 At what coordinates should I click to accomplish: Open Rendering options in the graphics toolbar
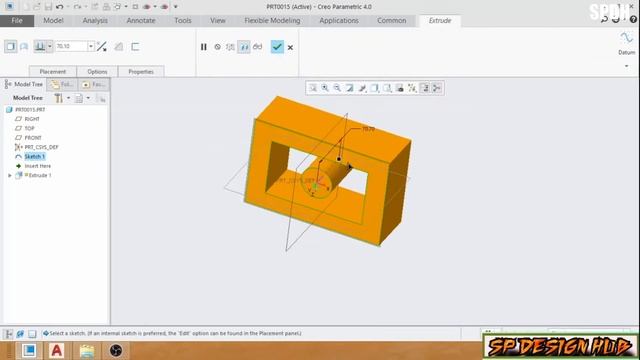coord(362,88)
